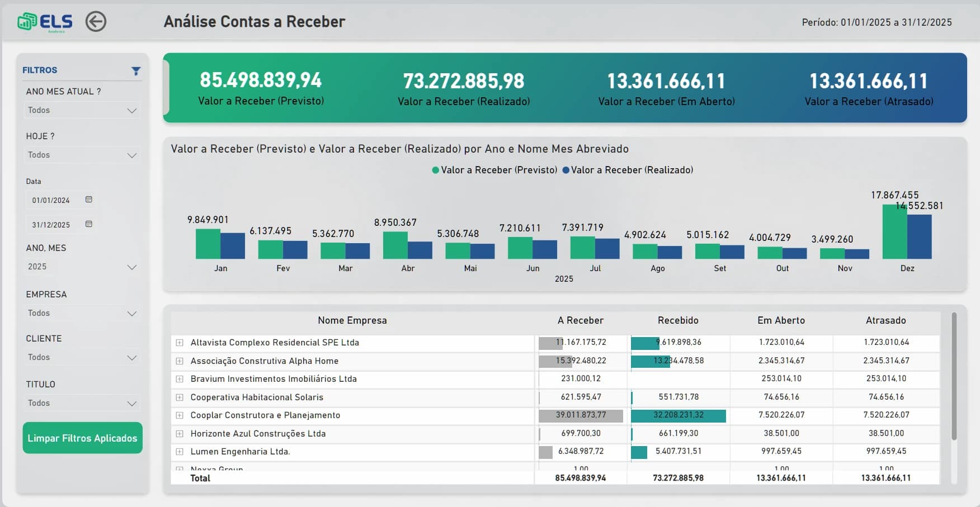
Task: Expand the Cooperativa Habitacional Solaris row
Action: tap(180, 397)
